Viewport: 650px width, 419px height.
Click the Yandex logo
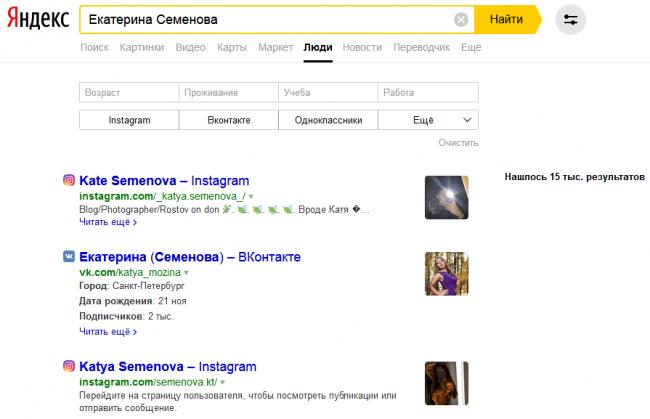tap(35, 20)
